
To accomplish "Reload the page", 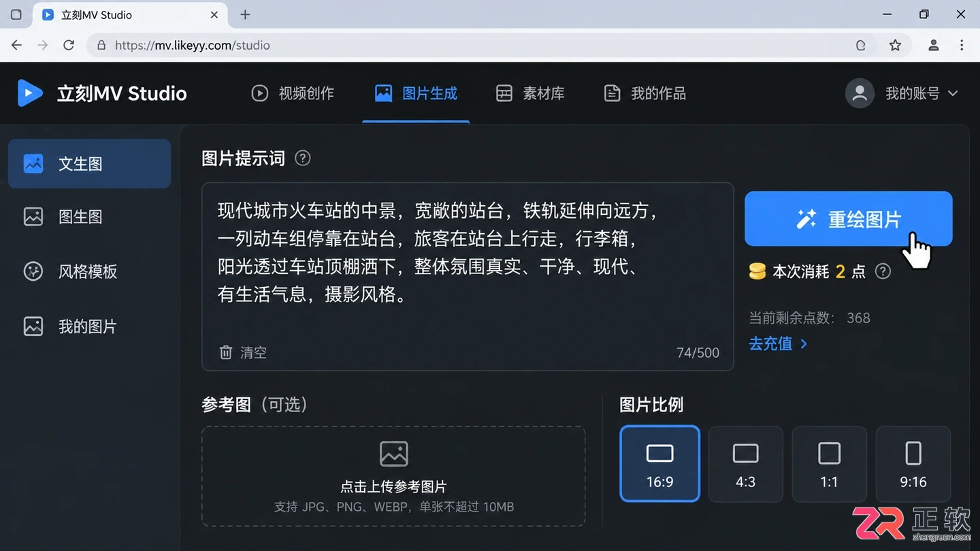I will (x=69, y=45).
